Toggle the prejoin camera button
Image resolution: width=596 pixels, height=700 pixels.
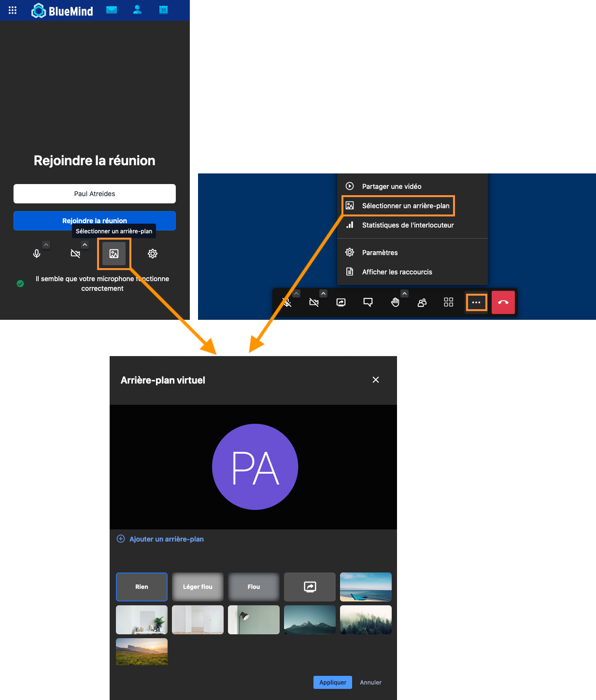pyautogui.click(x=75, y=254)
